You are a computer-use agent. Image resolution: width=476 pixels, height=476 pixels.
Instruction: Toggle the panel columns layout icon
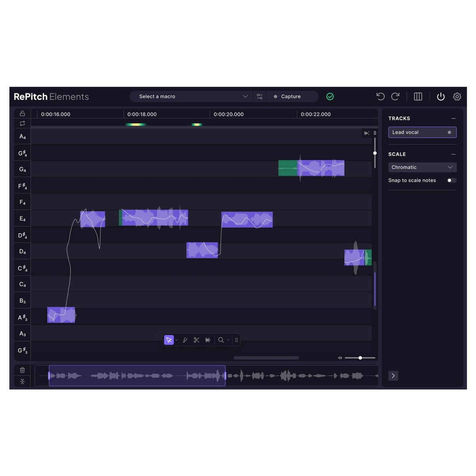click(x=418, y=96)
